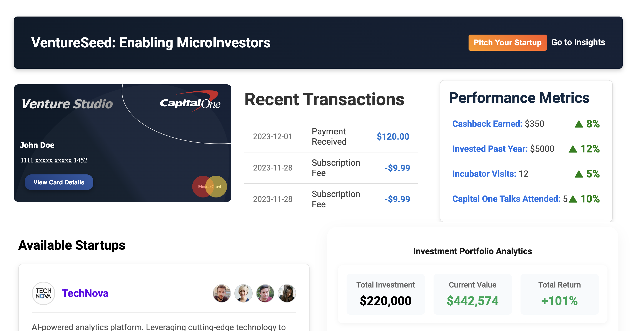The width and height of the screenshot is (644, 331).
Task: Click the up arrow next to 12%
Action: click(573, 149)
